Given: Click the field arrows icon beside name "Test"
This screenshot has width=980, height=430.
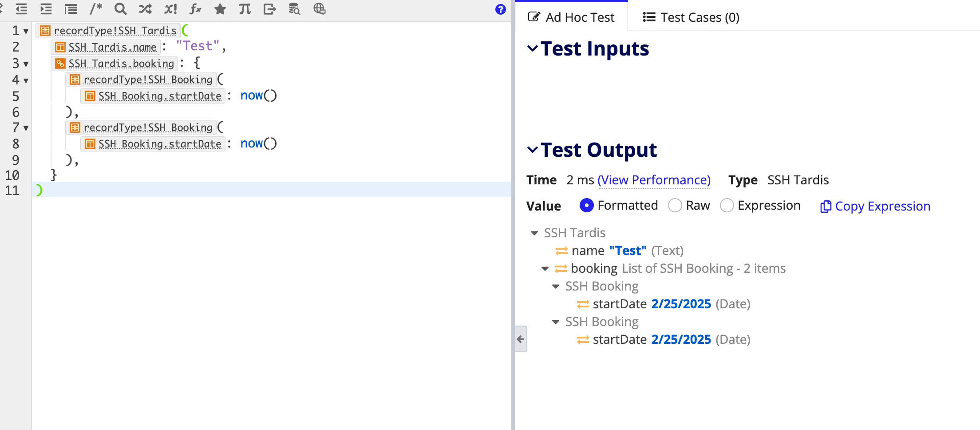Looking at the screenshot, I should 562,251.
